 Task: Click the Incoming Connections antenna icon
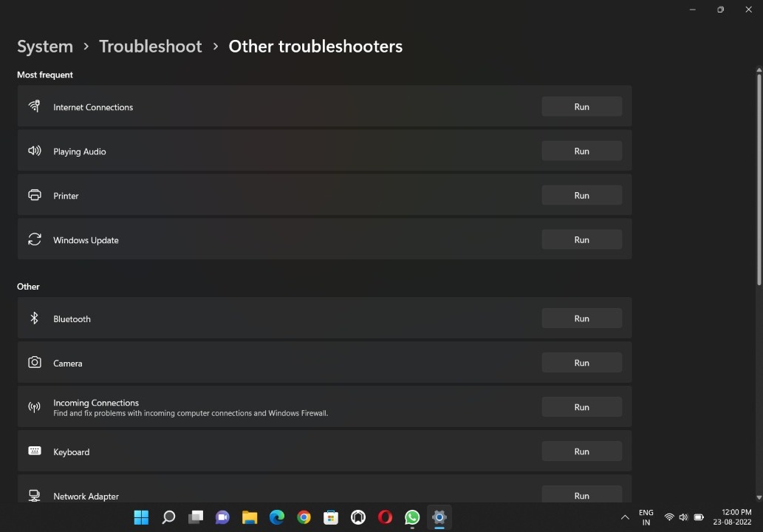point(35,407)
